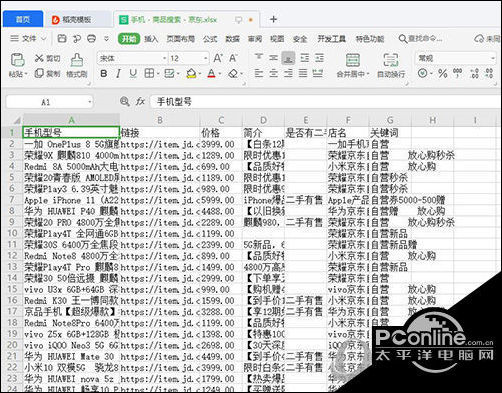Click the Merge and Center icon
502x393 pixels.
[352, 60]
